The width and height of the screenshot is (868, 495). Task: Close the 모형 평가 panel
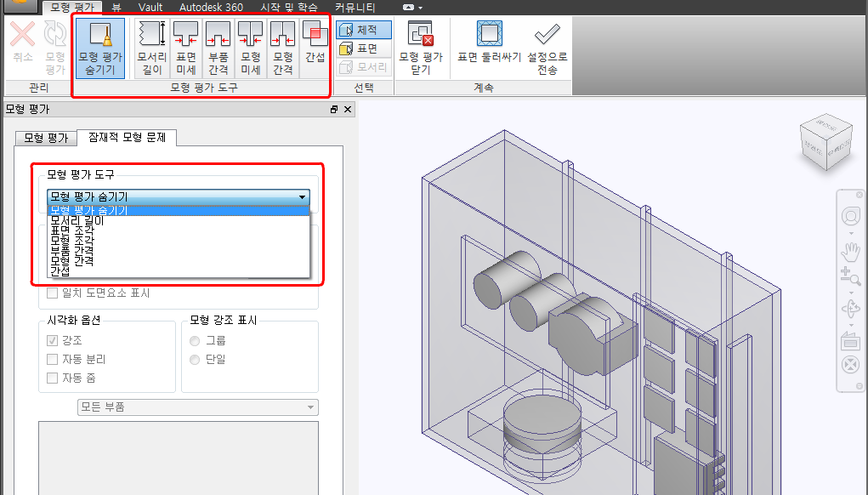pyautogui.click(x=348, y=109)
